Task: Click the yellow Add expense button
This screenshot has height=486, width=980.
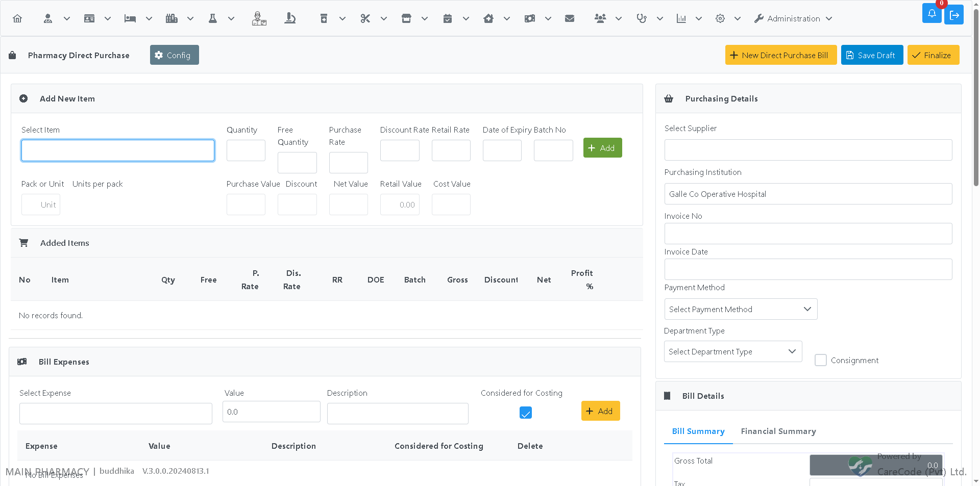Action: 600,411
